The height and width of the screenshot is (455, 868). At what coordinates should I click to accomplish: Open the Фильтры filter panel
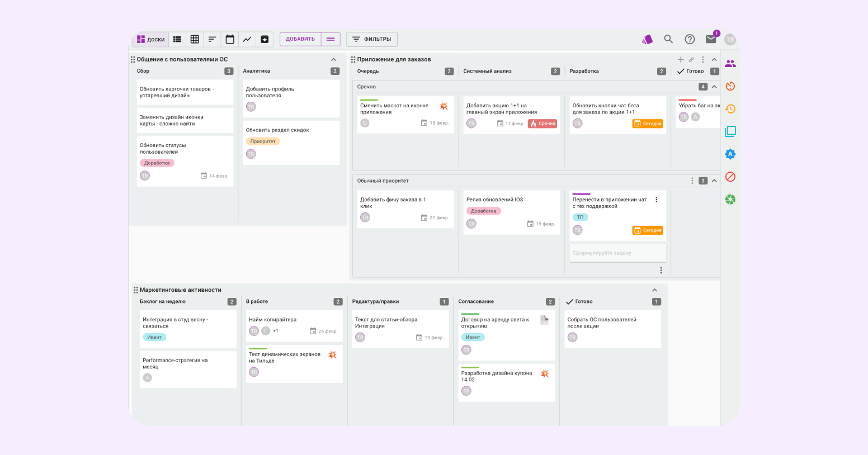(372, 39)
